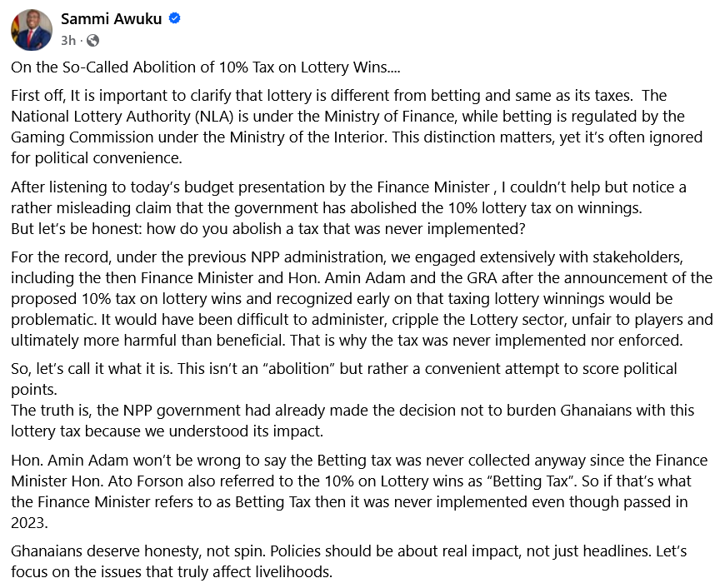Open the Sammi Awuku profile name link

pyautogui.click(x=111, y=19)
